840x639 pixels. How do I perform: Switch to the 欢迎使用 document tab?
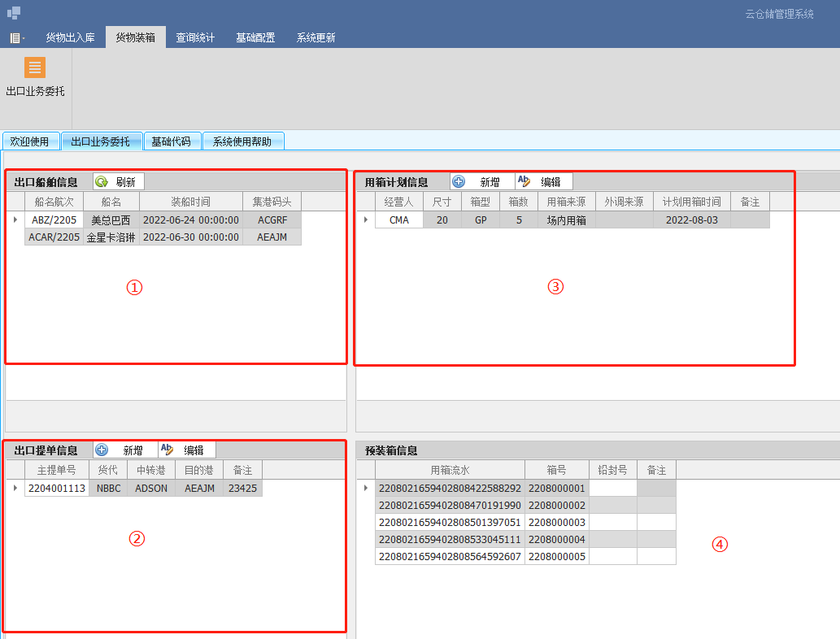click(x=29, y=141)
